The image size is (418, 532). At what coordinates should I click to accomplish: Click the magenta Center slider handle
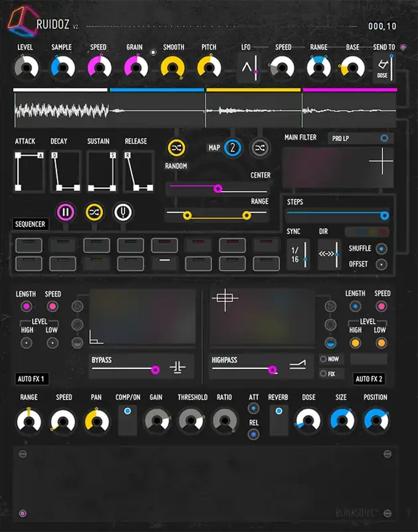[218, 188]
